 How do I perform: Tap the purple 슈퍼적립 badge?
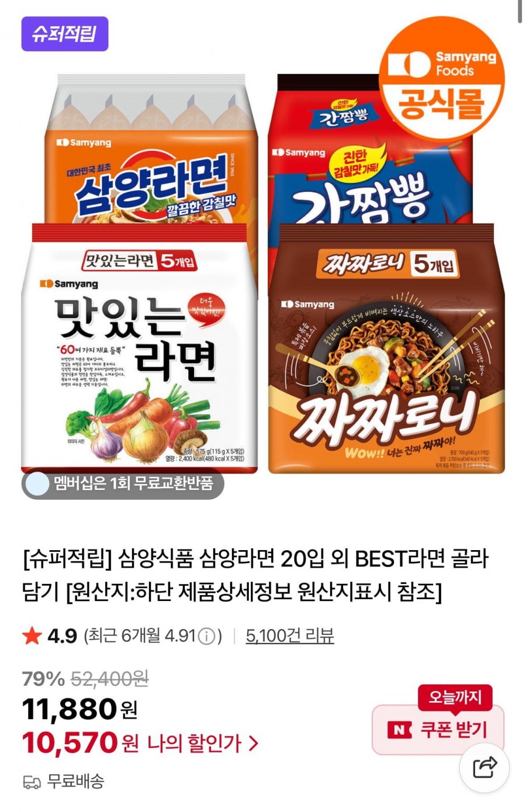coord(65,34)
